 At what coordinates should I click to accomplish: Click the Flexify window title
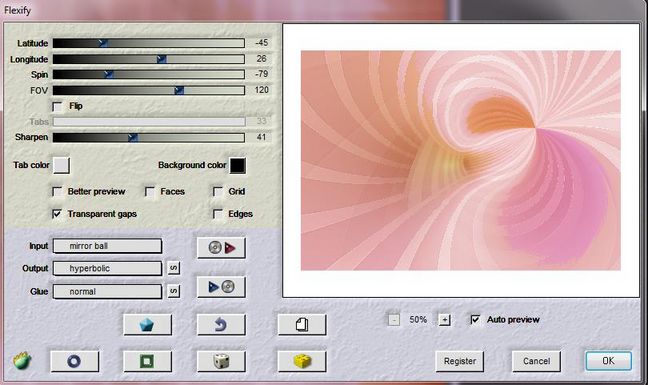[17, 10]
